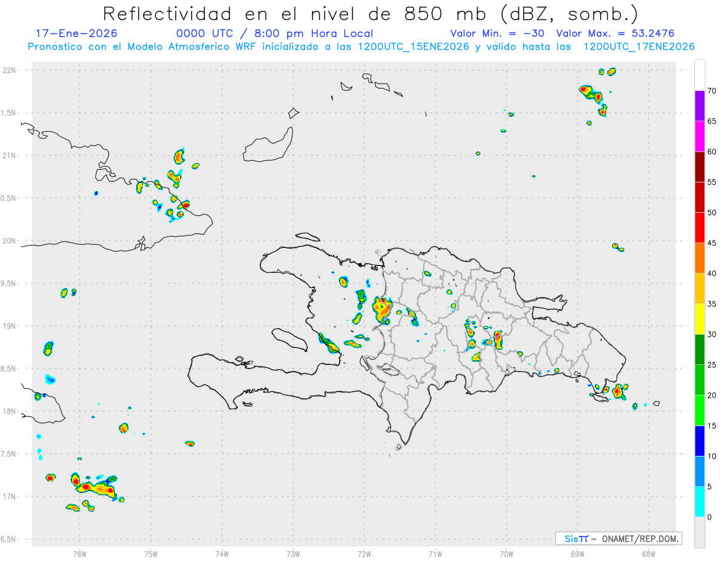Click the '0' colorbar scale value

709,517
